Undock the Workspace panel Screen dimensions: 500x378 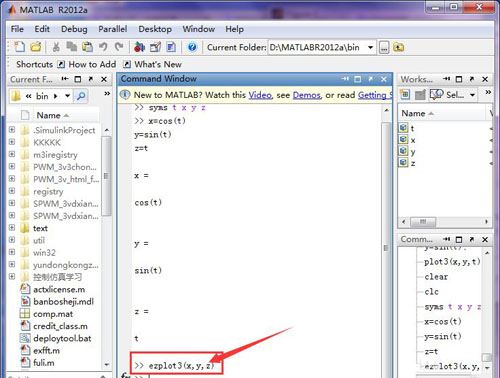pyautogui.click(x=472, y=79)
